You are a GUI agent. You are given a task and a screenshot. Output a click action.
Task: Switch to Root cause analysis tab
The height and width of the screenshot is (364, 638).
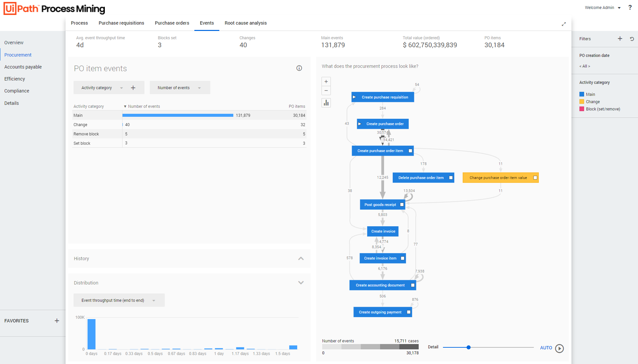(245, 23)
